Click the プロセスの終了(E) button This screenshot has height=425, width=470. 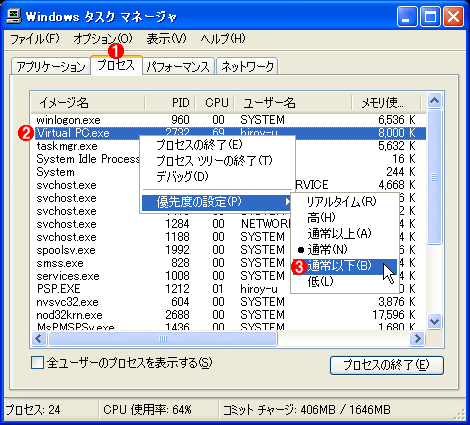click(x=386, y=365)
